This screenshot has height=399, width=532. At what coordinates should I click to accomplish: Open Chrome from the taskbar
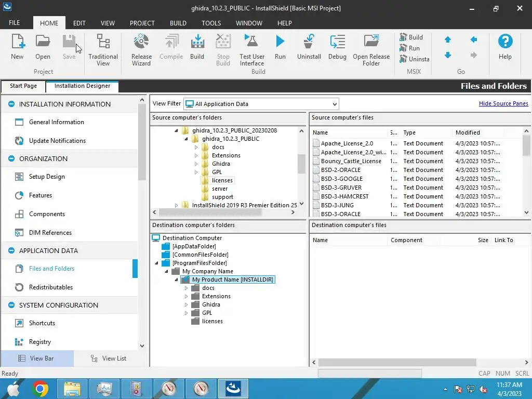point(40,389)
